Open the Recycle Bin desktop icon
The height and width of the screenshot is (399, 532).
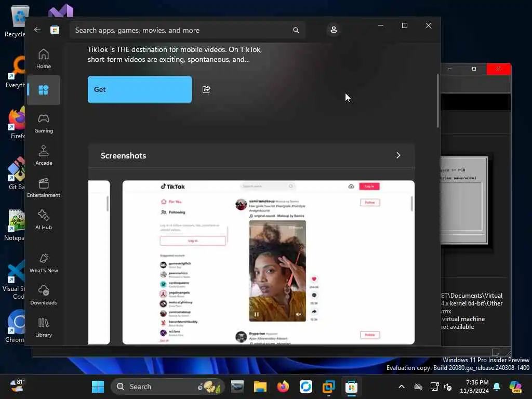[x=15, y=21]
